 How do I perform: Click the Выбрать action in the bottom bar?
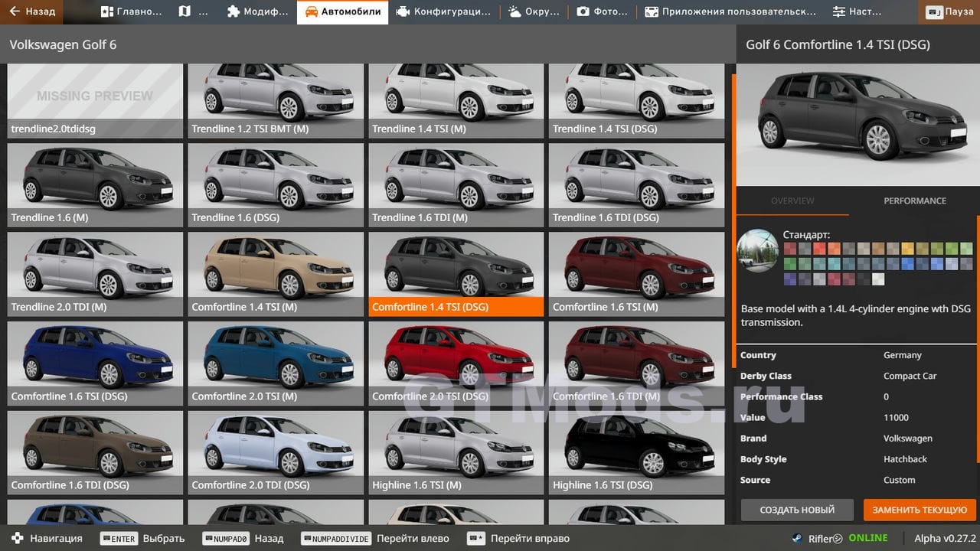click(x=164, y=538)
